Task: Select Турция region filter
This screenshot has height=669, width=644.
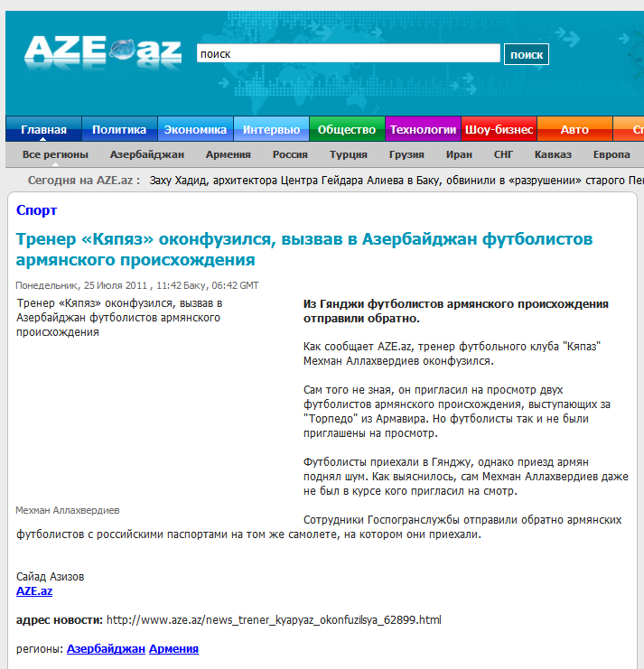Action: [349, 154]
